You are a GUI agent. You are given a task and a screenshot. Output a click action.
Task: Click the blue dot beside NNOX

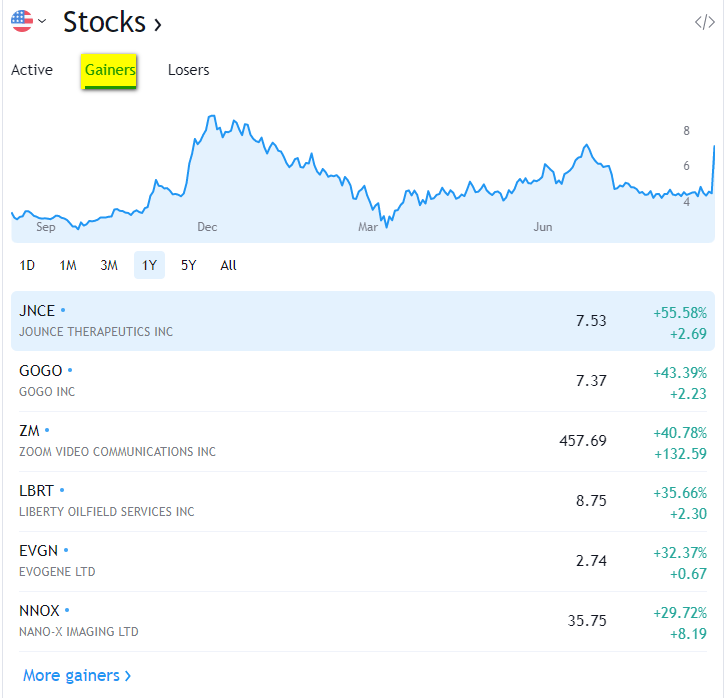pyautogui.click(x=67, y=610)
